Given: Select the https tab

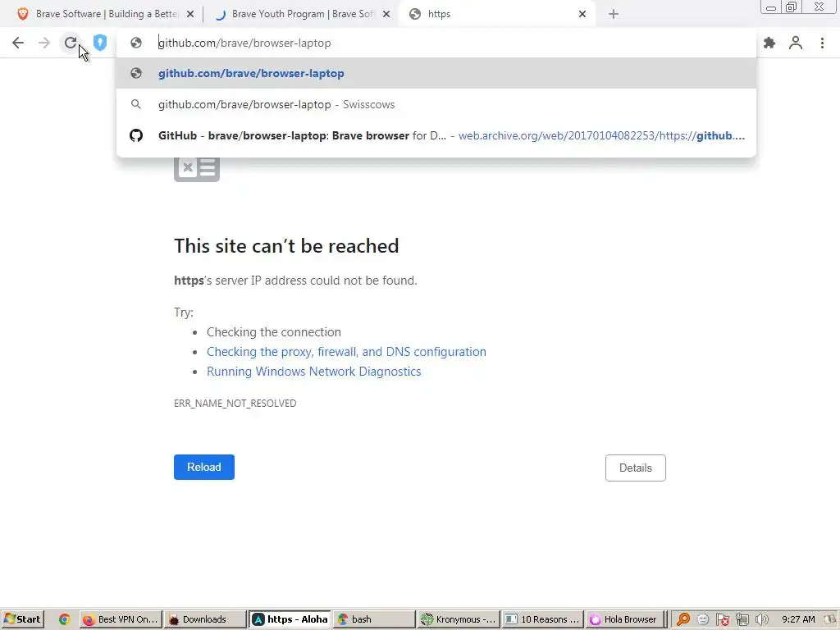Looking at the screenshot, I should pos(497,14).
